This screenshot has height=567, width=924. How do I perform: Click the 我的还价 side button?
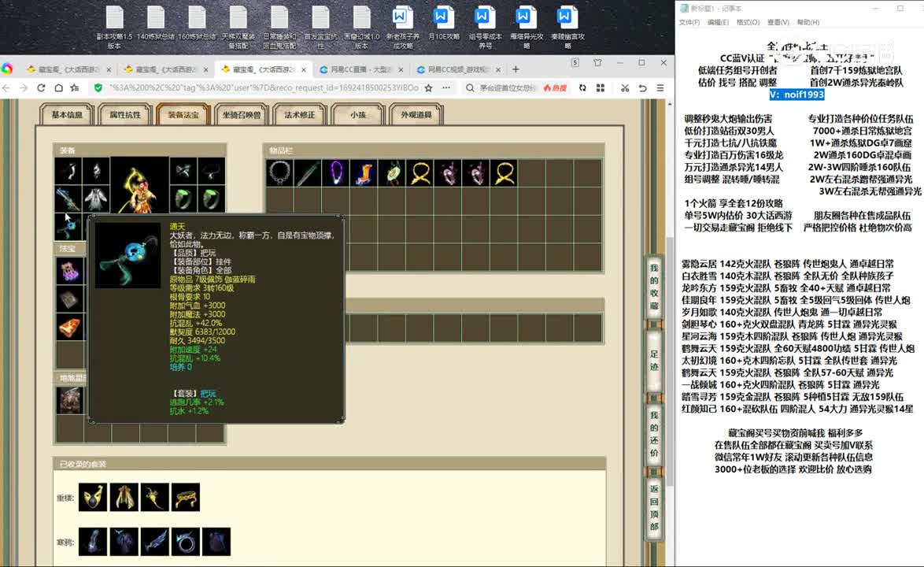click(x=654, y=435)
